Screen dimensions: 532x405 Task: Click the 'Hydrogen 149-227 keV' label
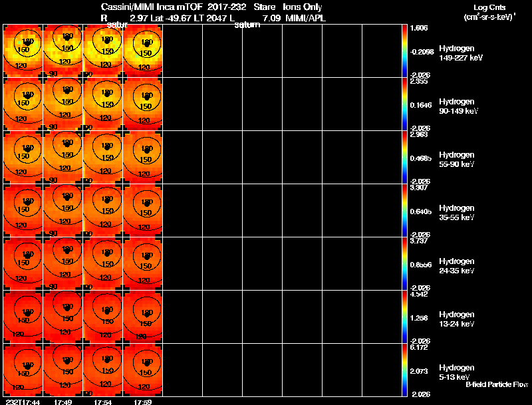click(x=461, y=53)
